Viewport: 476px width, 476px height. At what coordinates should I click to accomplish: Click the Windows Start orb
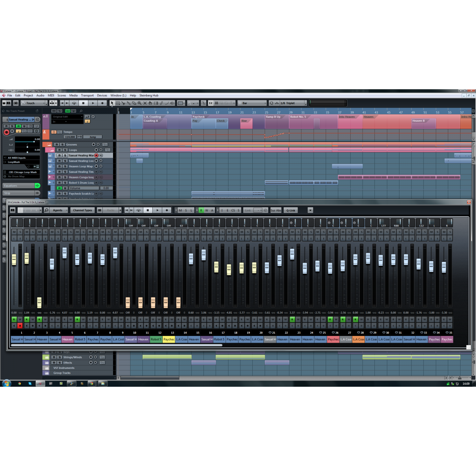tap(6, 384)
